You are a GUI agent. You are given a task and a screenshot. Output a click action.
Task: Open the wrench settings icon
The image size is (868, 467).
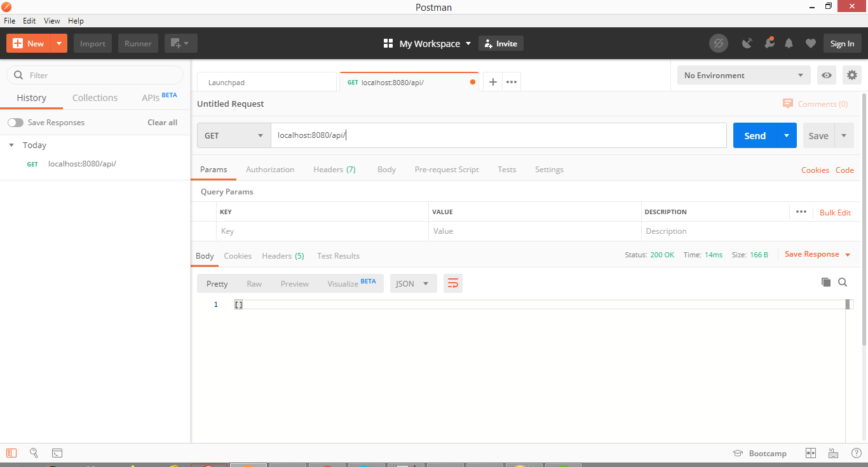click(769, 43)
